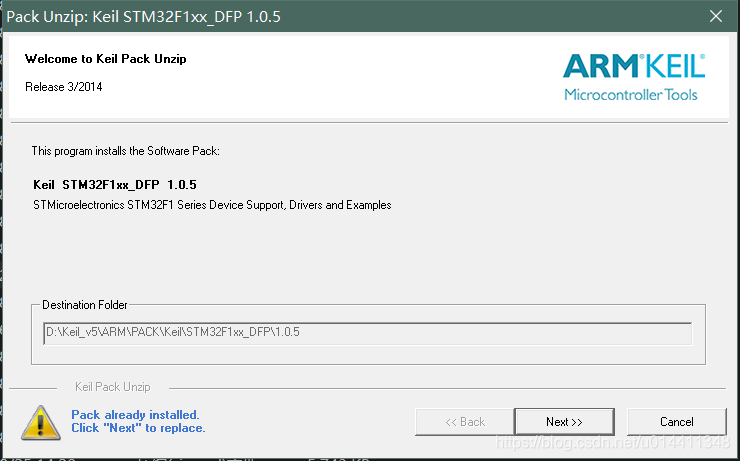Select 'Pack already installed.' message text
Viewport: 740px width, 461px height.
coord(135,415)
